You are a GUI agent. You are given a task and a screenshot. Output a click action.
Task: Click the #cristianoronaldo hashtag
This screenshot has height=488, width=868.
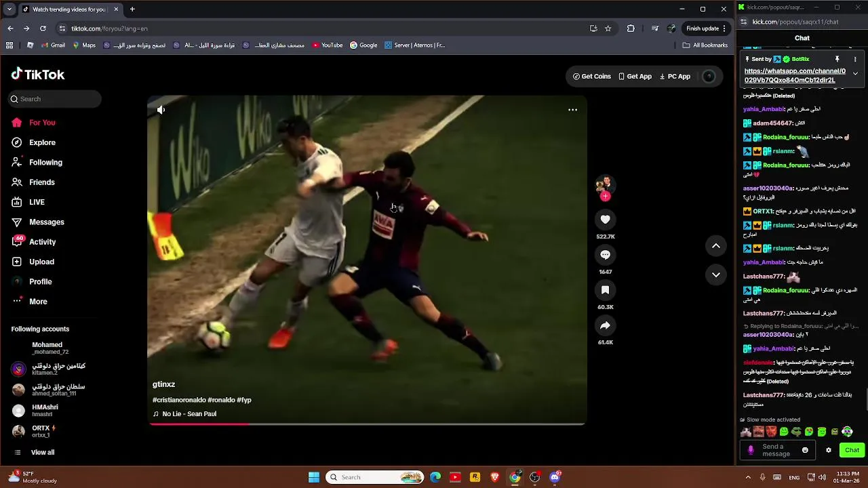tap(179, 400)
